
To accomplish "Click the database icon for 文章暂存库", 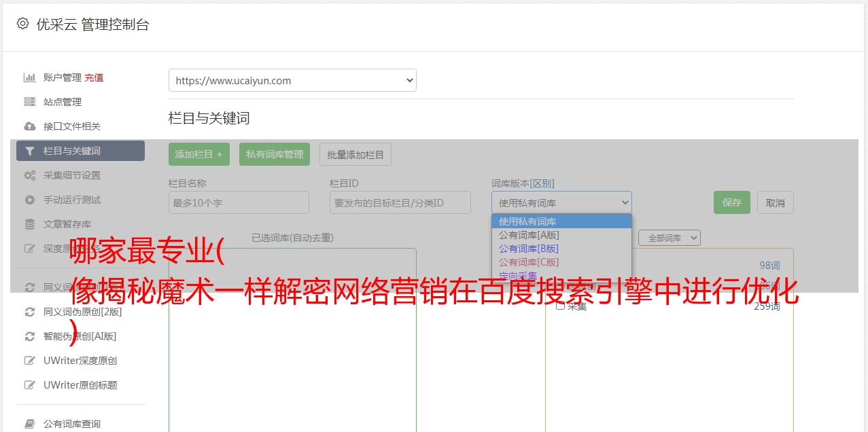I will (29, 224).
